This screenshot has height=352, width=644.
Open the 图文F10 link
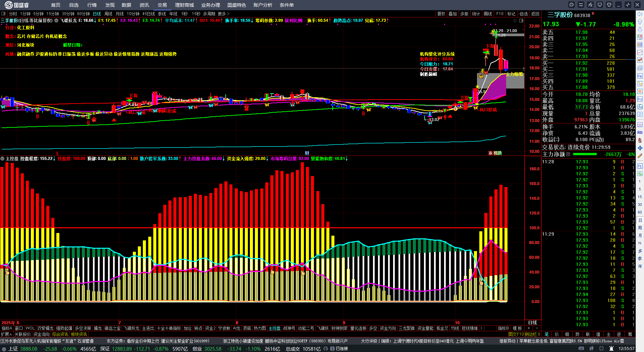point(516,334)
